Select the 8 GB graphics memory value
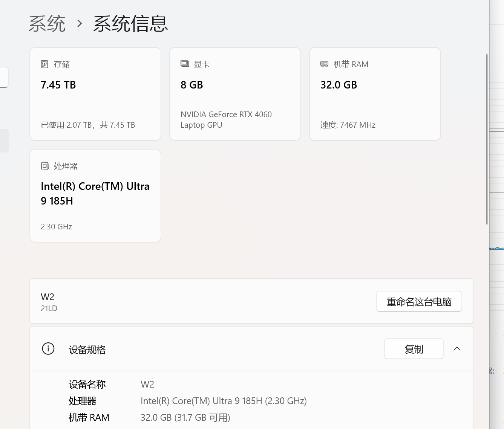The height and width of the screenshot is (429, 504). 191,85
